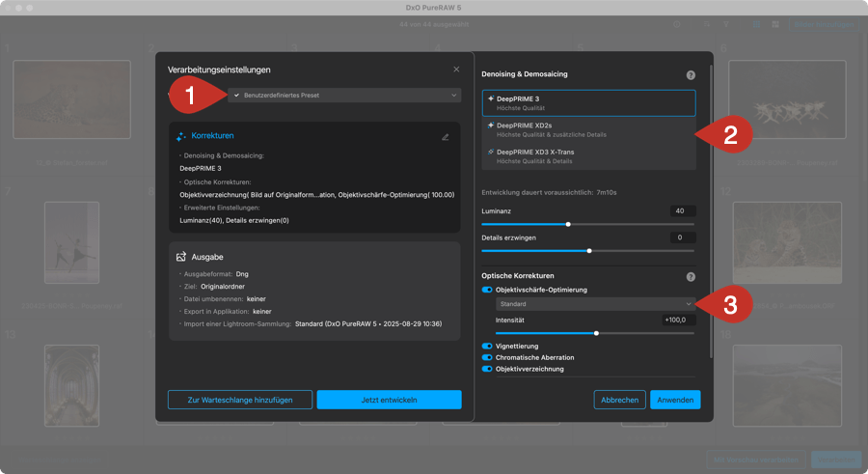
Task: Select DeepPRIME XD2s denoising mode
Action: (x=589, y=129)
